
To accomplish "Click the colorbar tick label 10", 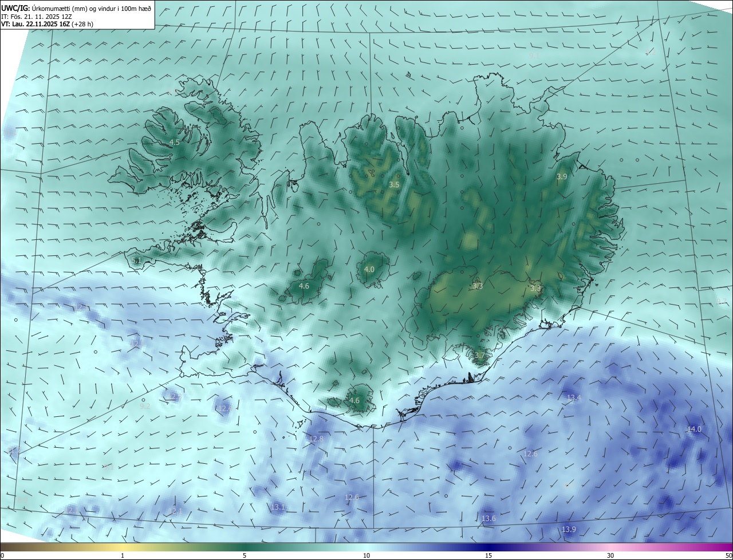I will coord(366,555).
